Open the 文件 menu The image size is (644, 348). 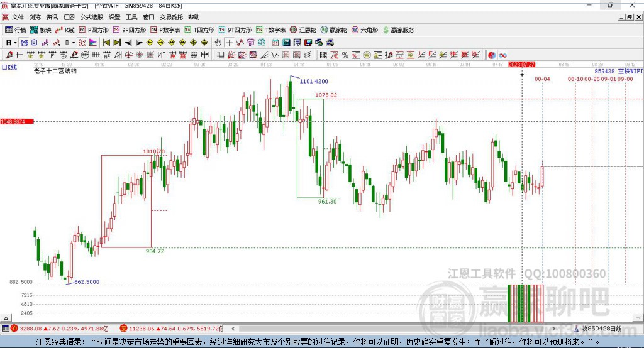coord(18,17)
